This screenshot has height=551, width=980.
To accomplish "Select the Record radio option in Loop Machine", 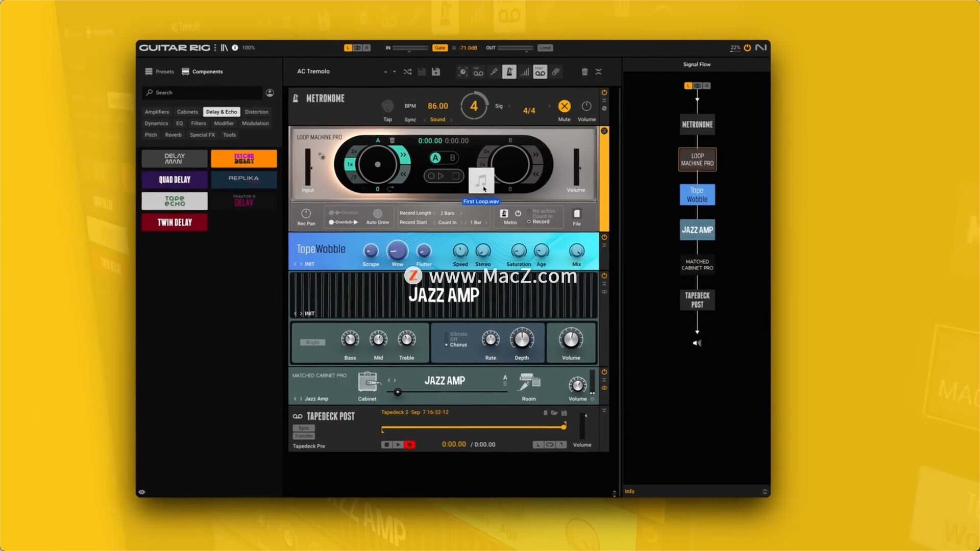I will [529, 222].
